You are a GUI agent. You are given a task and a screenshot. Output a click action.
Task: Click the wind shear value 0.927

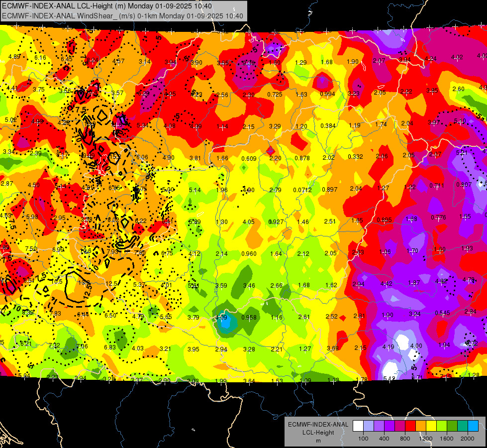pyautogui.click(x=276, y=222)
